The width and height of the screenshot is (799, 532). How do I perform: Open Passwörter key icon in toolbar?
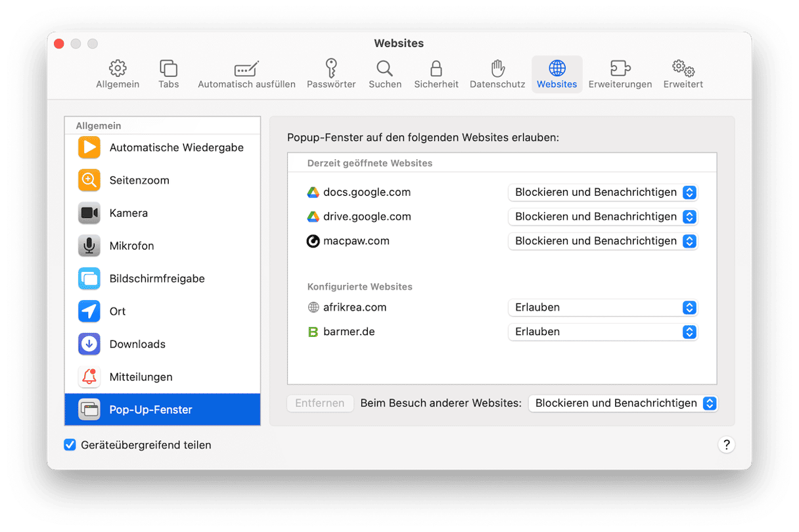[331, 68]
